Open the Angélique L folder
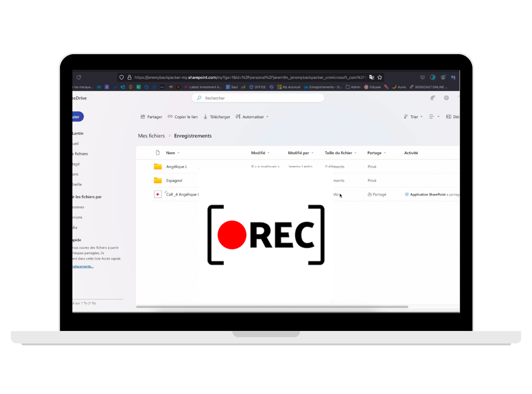Image resolution: width=532 pixels, height=394 pixels. click(176, 166)
